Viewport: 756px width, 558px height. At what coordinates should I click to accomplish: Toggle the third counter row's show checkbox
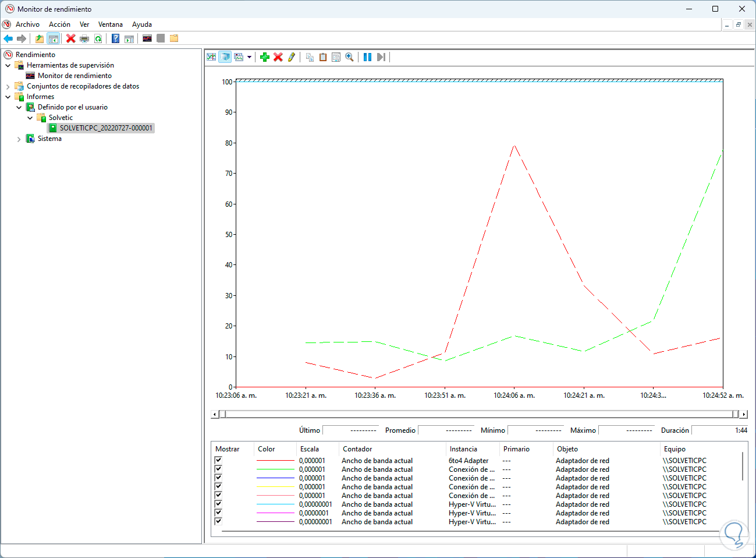pyautogui.click(x=218, y=478)
